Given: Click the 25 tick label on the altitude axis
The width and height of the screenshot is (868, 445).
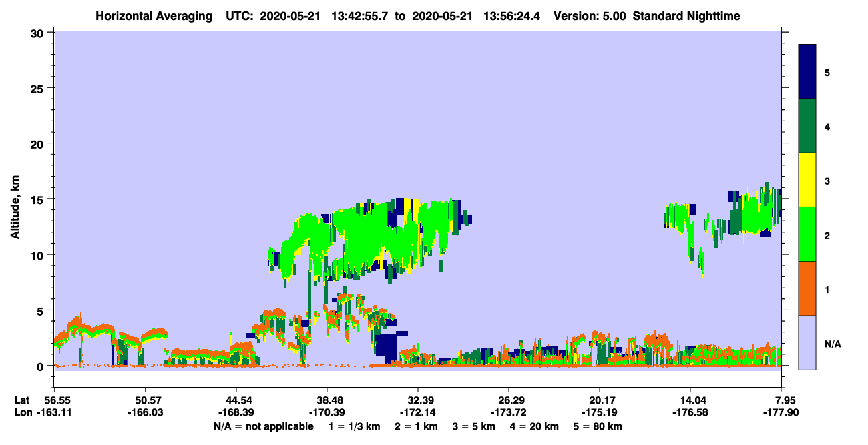Looking at the screenshot, I should click(39, 88).
